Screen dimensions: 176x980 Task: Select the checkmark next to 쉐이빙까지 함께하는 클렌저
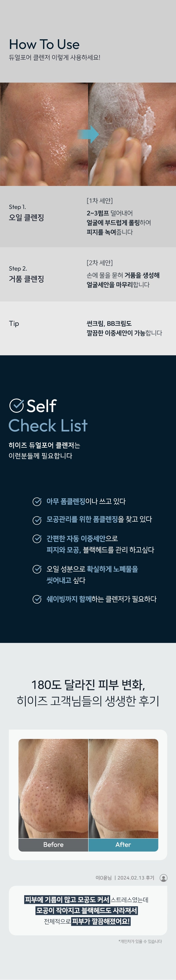tap(37, 599)
